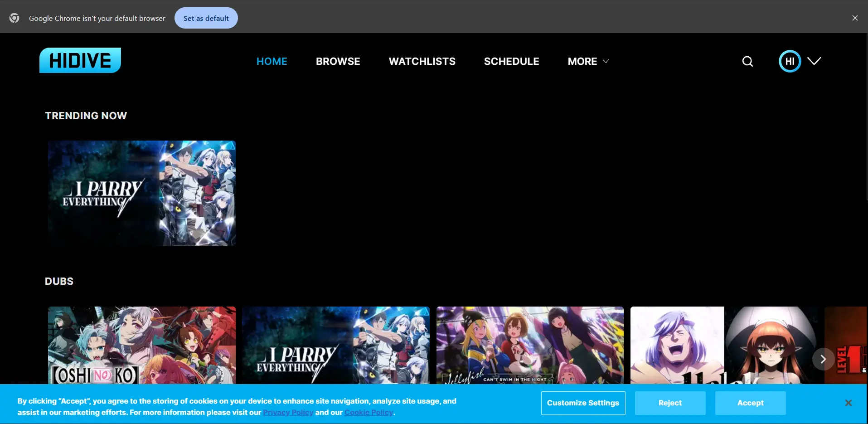Dismiss the Chrome default browser bar
This screenshot has width=868, height=424.
coord(855,18)
